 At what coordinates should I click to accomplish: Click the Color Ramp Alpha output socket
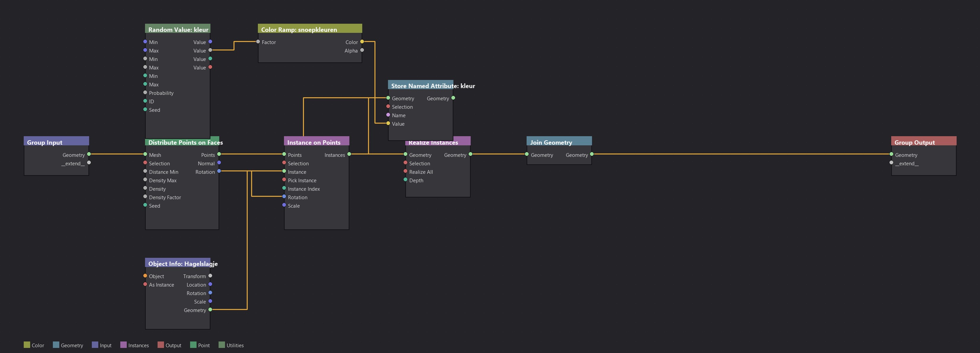pos(362,50)
